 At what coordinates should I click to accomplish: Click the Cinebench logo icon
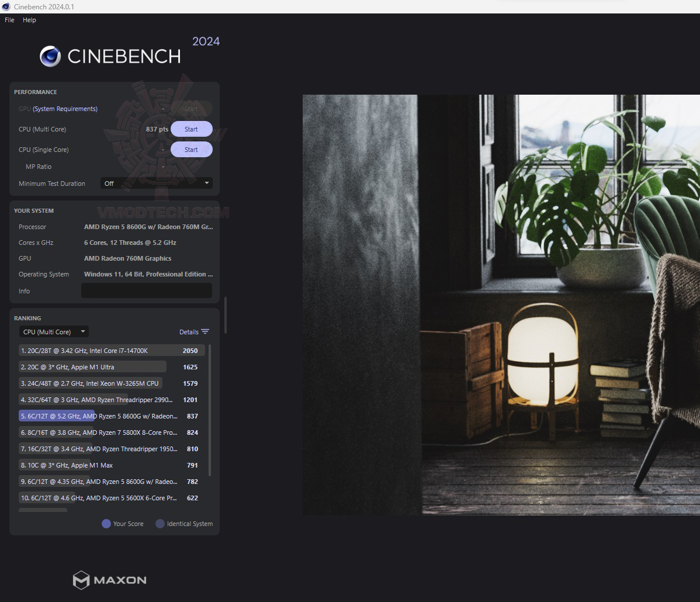coord(50,56)
